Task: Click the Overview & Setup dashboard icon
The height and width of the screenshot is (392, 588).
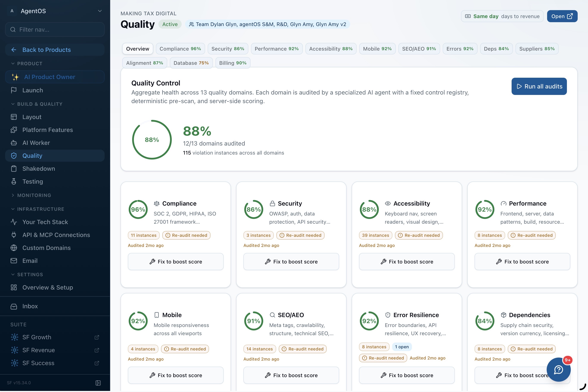Action: coord(14,288)
